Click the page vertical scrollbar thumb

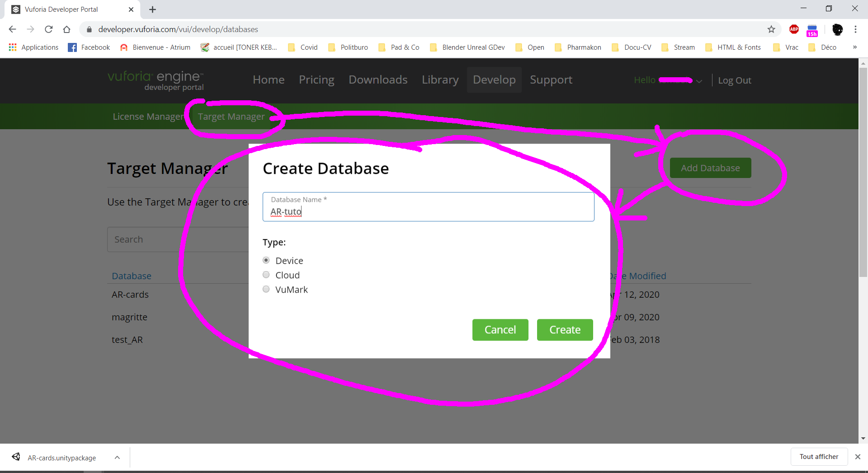point(863,172)
